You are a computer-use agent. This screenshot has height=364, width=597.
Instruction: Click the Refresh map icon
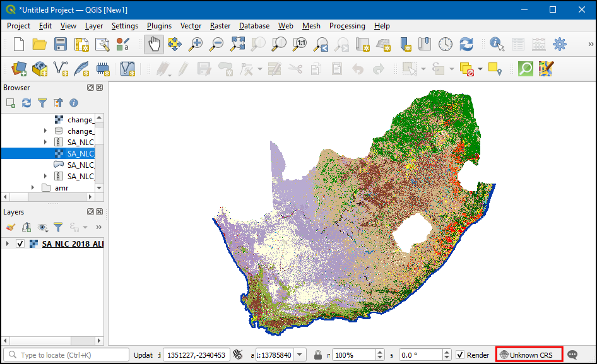(466, 44)
